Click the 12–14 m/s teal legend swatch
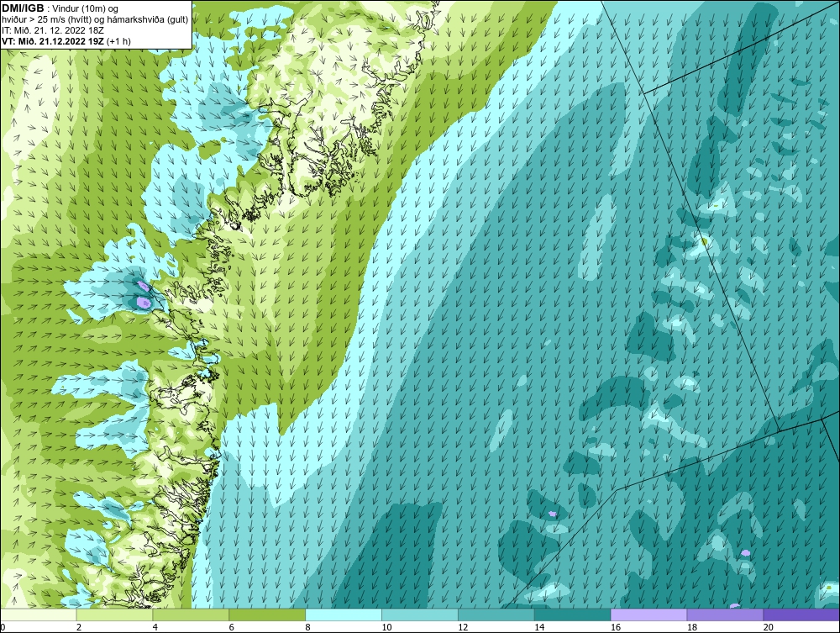The width and height of the screenshot is (840, 633). (496, 615)
